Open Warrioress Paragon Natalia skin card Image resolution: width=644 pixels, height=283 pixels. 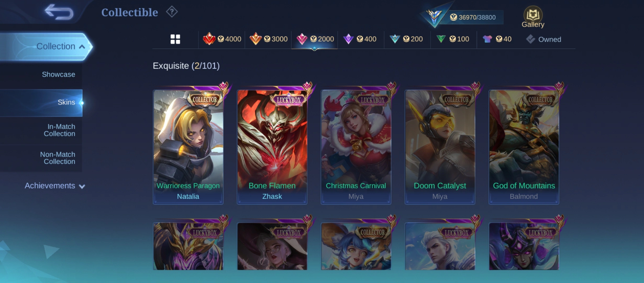(188, 147)
